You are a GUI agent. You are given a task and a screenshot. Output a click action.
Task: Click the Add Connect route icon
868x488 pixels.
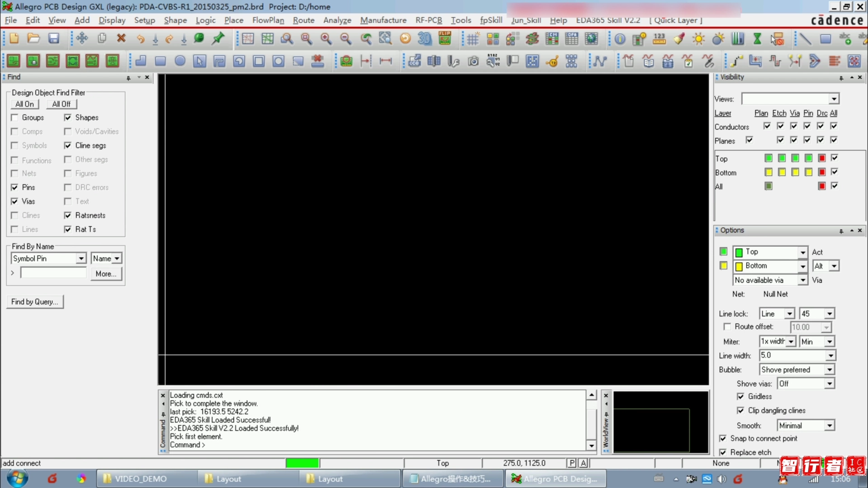tap(736, 61)
